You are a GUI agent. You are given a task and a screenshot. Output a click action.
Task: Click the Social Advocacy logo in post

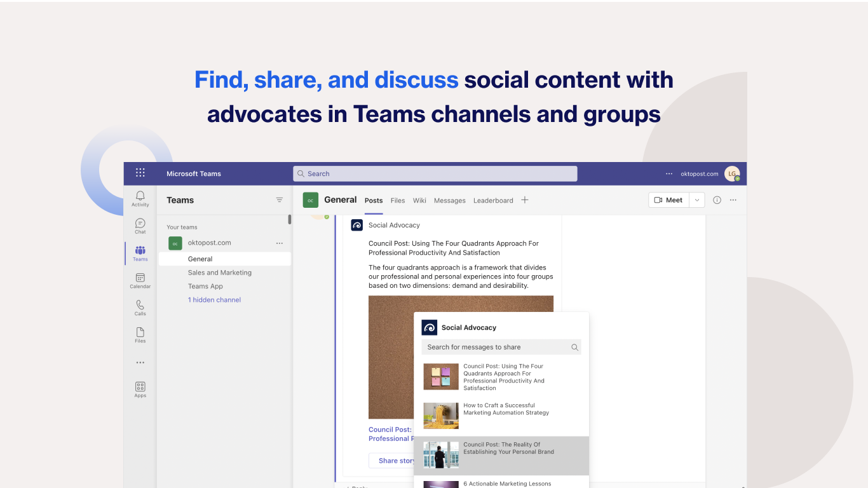357,225
